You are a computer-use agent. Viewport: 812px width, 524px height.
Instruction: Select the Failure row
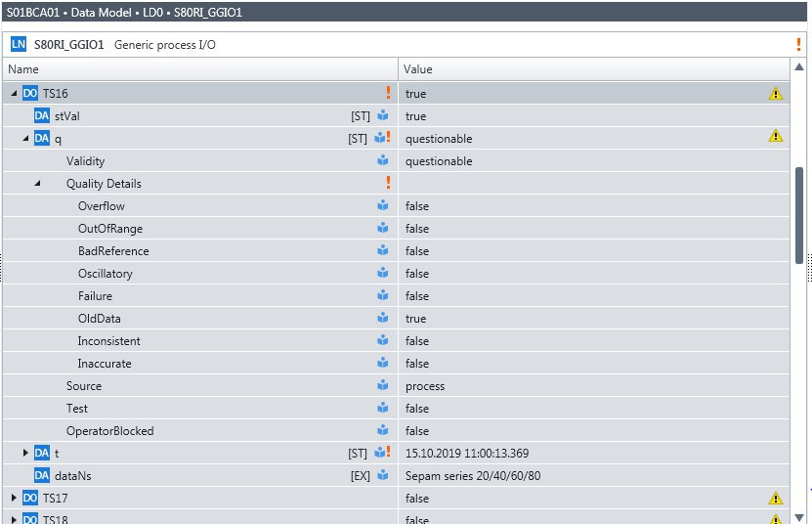pyautogui.click(x=396, y=295)
